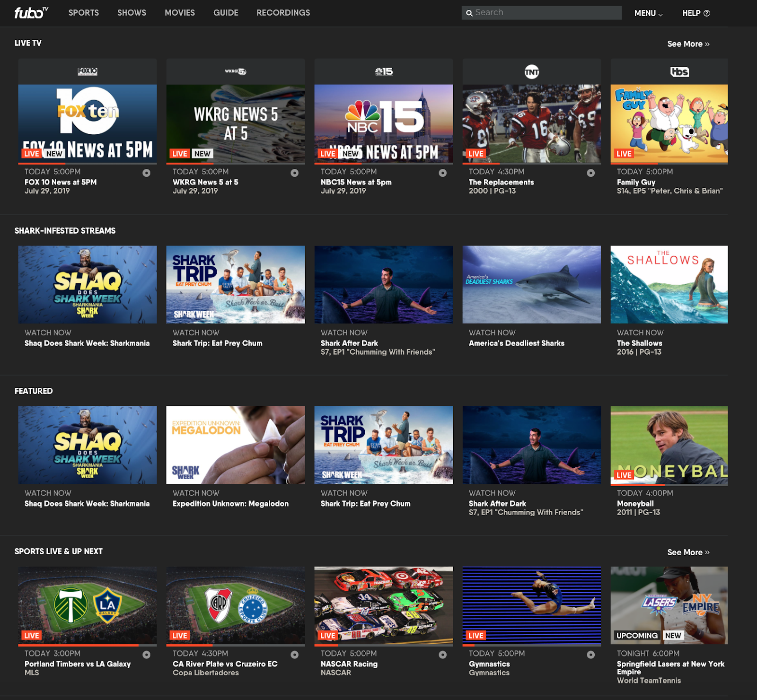Open the MOVIES section
The image size is (757, 700).
[179, 13]
